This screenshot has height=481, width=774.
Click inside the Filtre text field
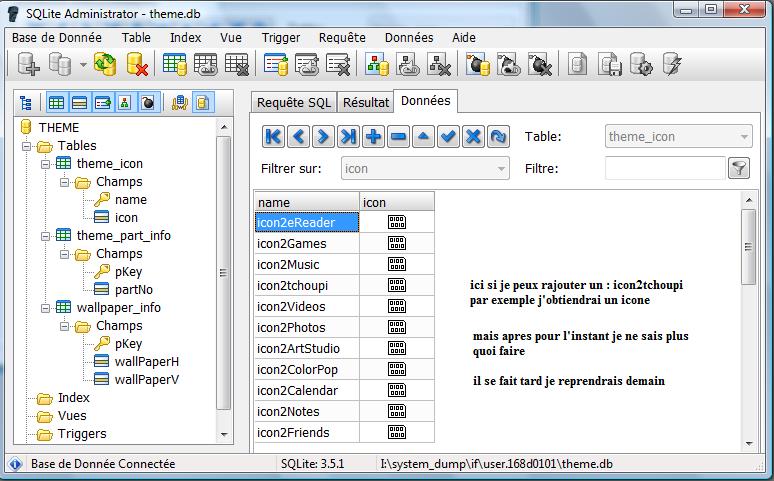click(x=664, y=169)
